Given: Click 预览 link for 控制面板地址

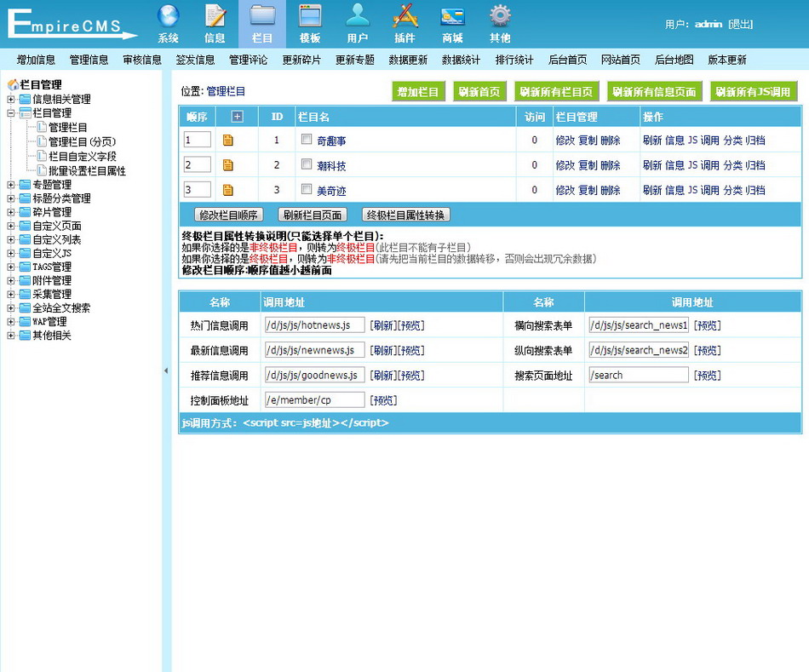Looking at the screenshot, I should [x=383, y=400].
